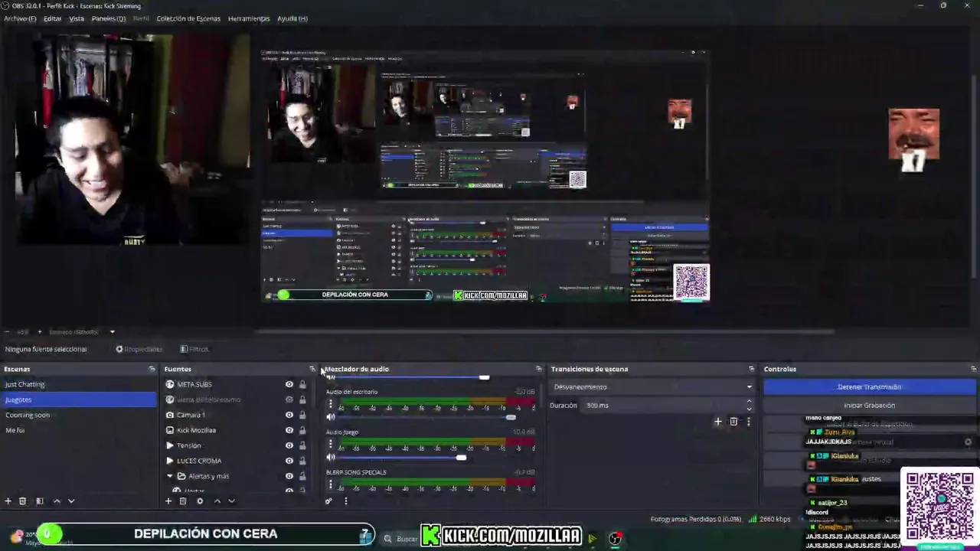Open the Colección de Escenas menu
980x551 pixels.
point(188,18)
